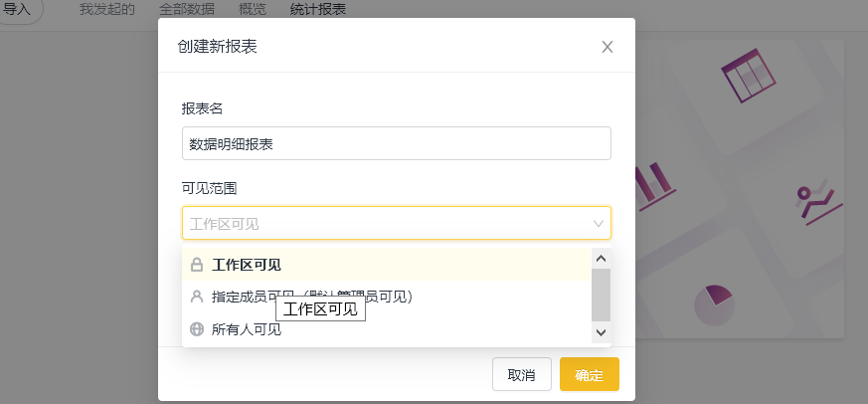The width and height of the screenshot is (868, 404).
Task: Click the person icon for 指定成员可见
Action: point(197,298)
